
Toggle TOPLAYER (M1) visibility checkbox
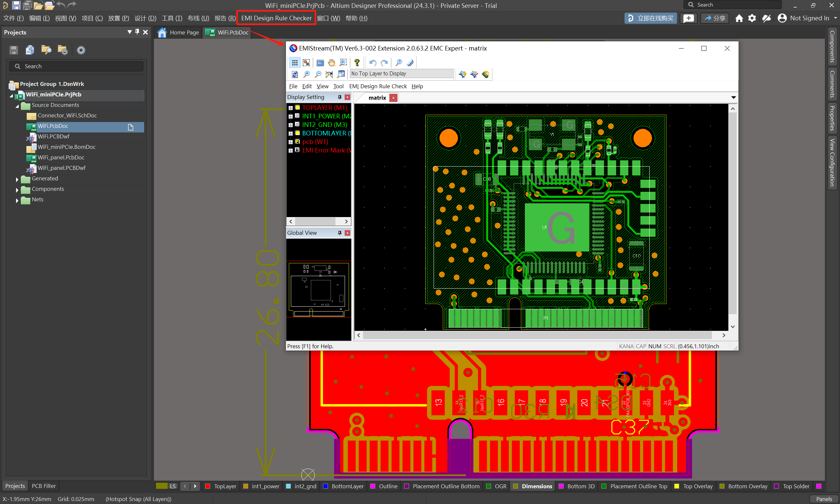(297, 108)
